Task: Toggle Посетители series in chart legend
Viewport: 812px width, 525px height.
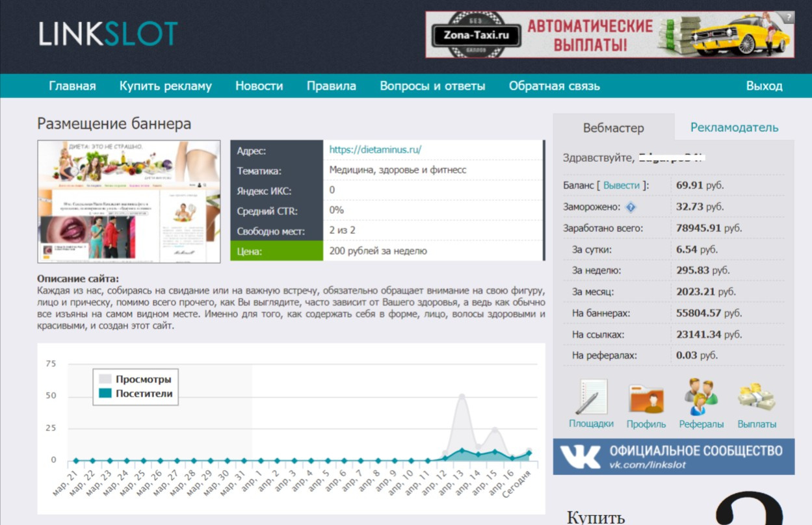Action: (x=135, y=393)
